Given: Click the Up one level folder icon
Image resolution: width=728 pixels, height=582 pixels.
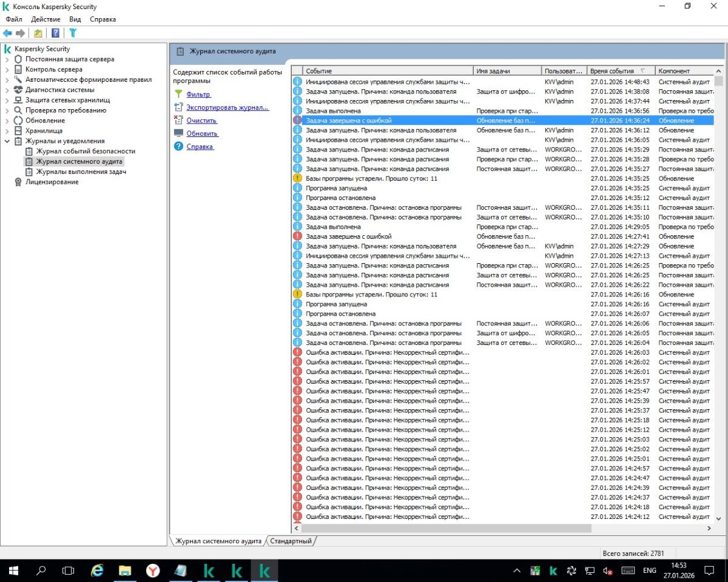Looking at the screenshot, I should coord(38,33).
